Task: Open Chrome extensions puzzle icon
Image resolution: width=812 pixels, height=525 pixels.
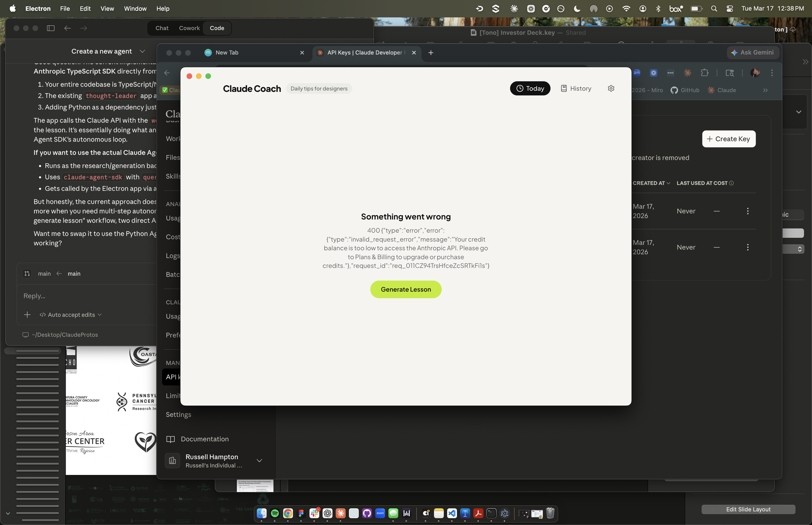Action: pos(705,73)
